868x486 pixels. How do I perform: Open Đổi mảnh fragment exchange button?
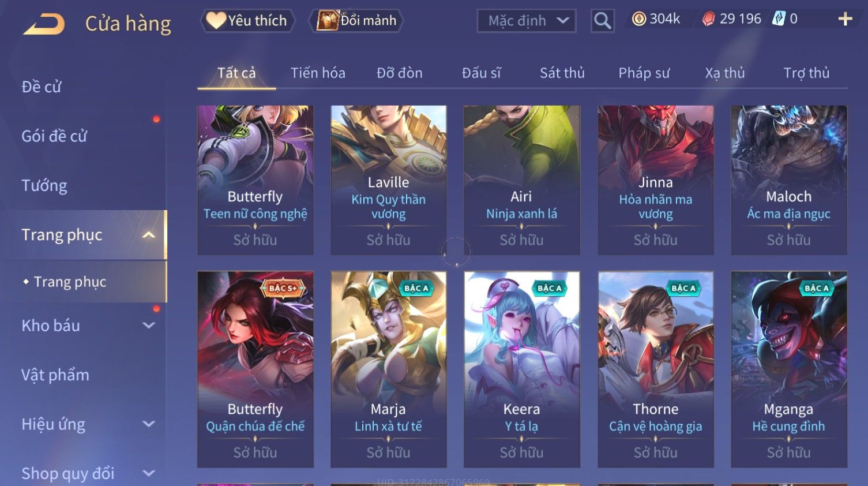tap(357, 21)
